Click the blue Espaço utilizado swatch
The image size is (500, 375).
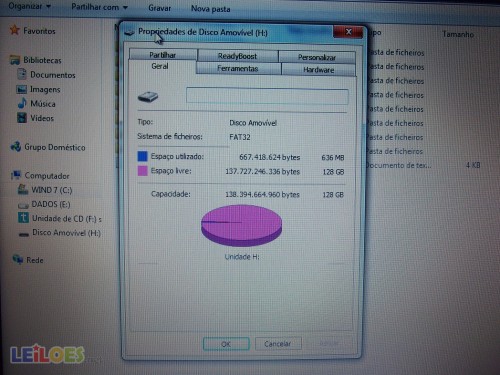pos(142,156)
